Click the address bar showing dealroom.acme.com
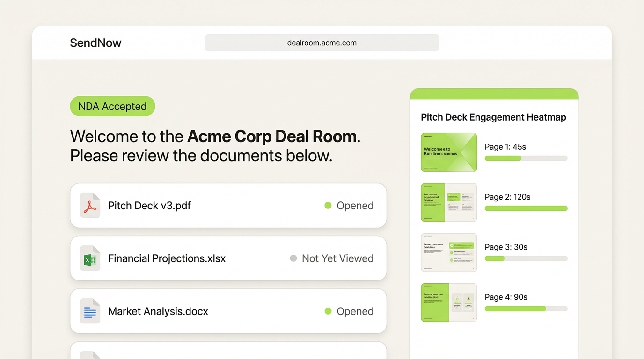Viewport: 644px width, 359px height. tap(322, 43)
